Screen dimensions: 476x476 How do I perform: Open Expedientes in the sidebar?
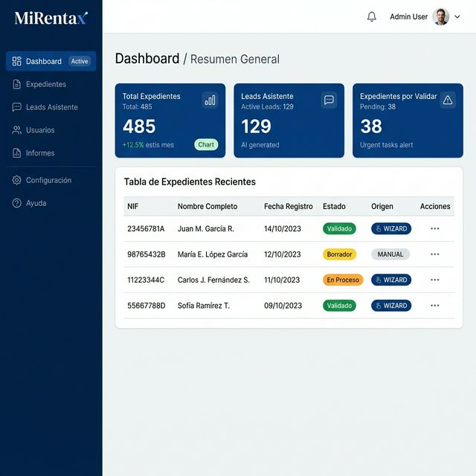[x=51, y=84]
